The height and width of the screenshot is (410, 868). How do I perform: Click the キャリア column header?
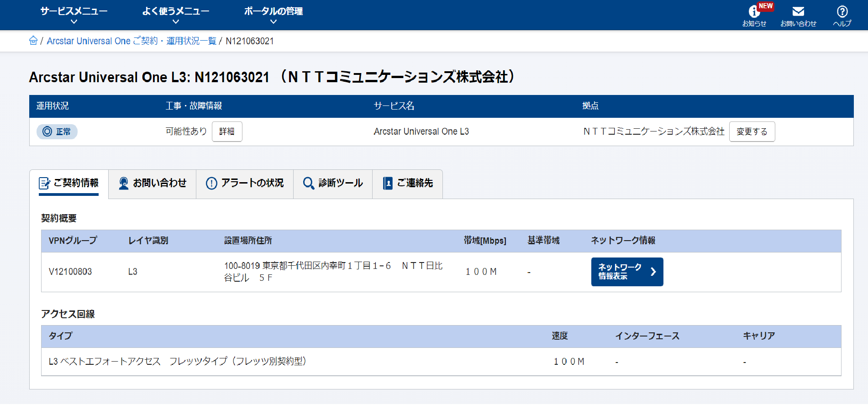point(759,336)
